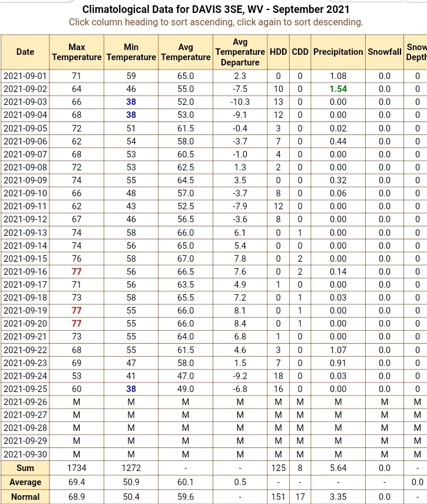This screenshot has height=504, width=427.
Task: Click average max temperature 69.4
Action: [77, 482]
